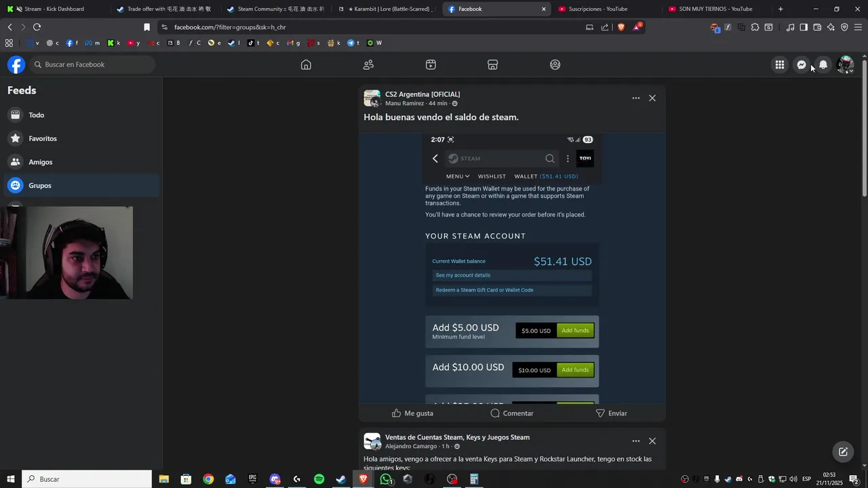Open Spotify from the taskbar
This screenshot has height=488, width=868.
click(x=319, y=479)
